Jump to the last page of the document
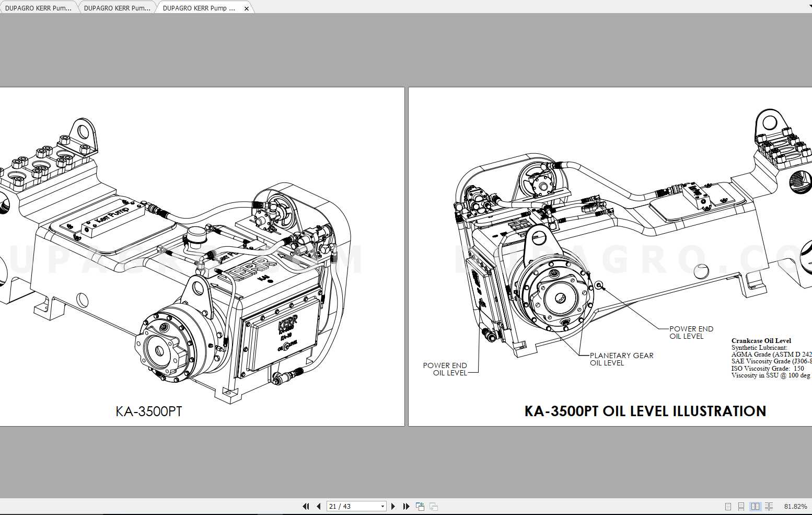812x515 pixels. click(406, 506)
